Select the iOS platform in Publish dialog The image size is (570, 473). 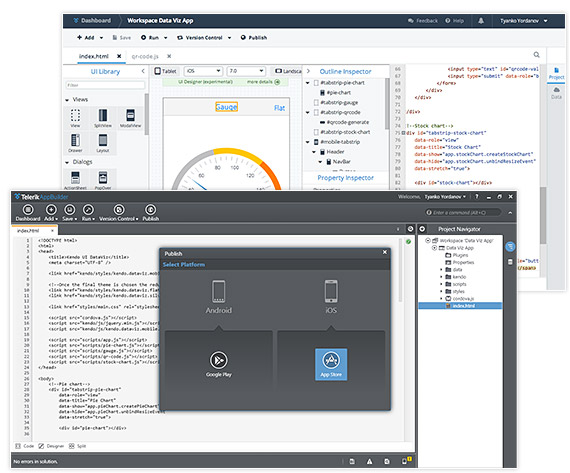(331, 297)
